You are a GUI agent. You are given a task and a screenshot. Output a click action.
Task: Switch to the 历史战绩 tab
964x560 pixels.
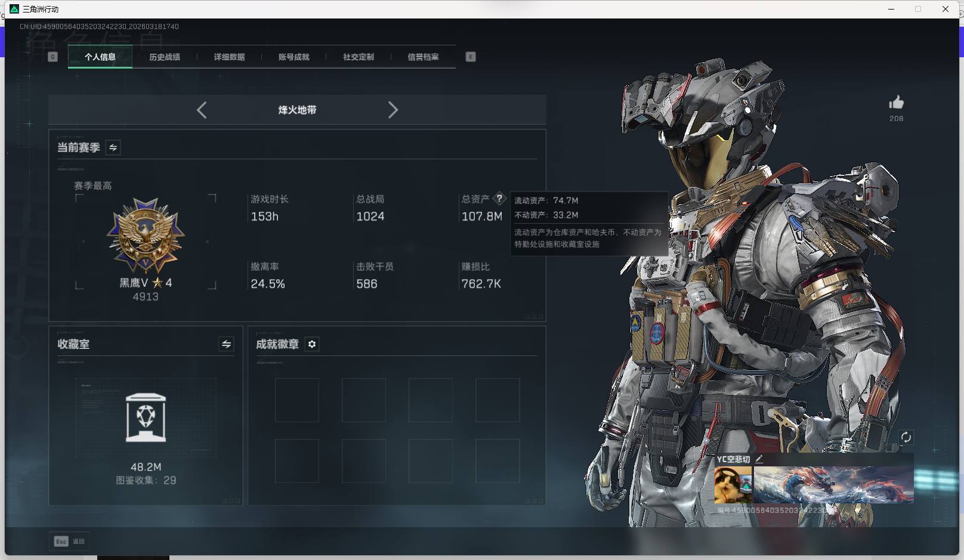165,57
